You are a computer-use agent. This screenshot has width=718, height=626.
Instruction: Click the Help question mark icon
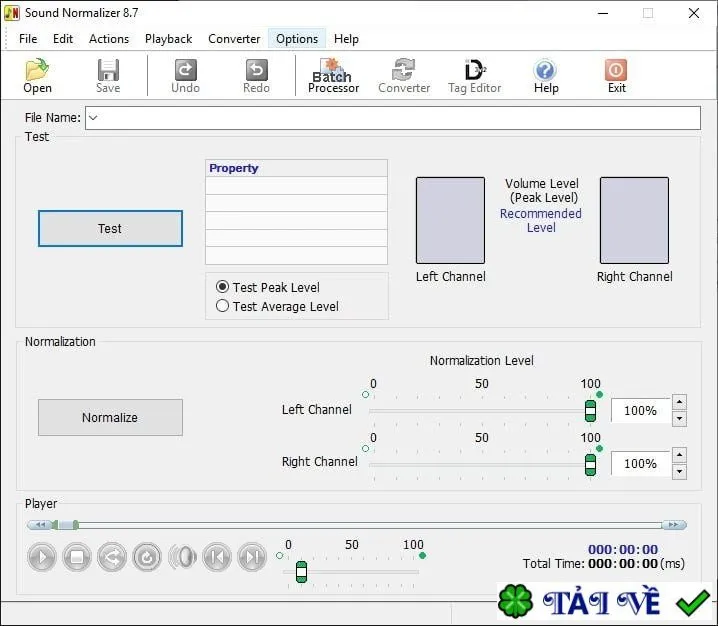click(545, 70)
